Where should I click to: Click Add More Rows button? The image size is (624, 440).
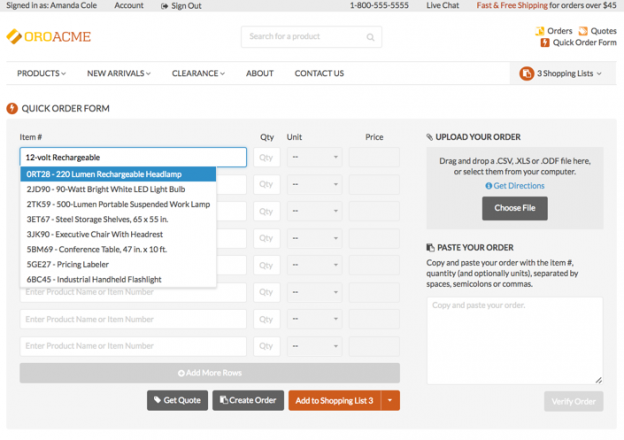pyautogui.click(x=210, y=373)
